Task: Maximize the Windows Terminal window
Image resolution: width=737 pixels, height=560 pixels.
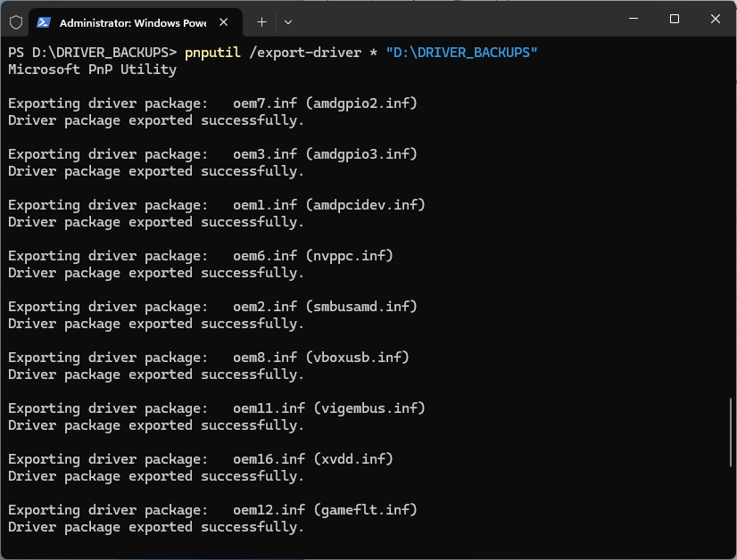Action: 674,18
